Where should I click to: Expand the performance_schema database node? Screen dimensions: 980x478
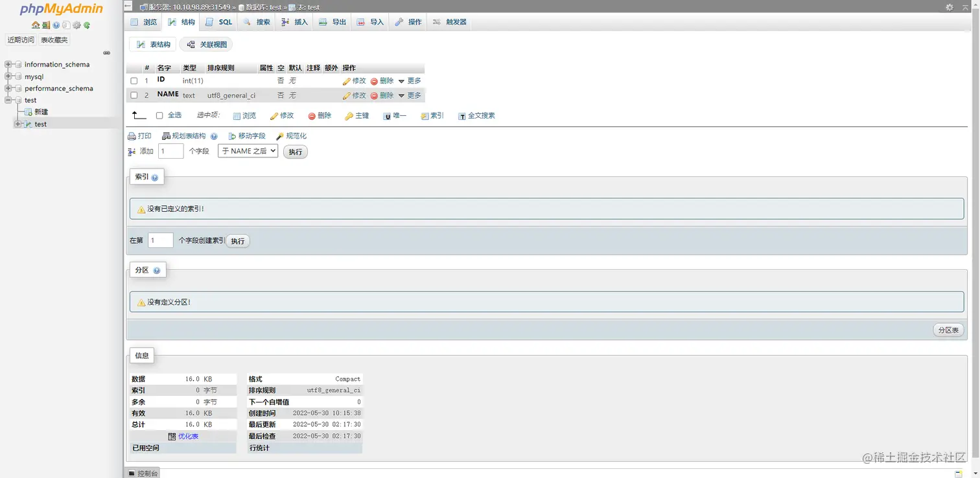pos(8,88)
